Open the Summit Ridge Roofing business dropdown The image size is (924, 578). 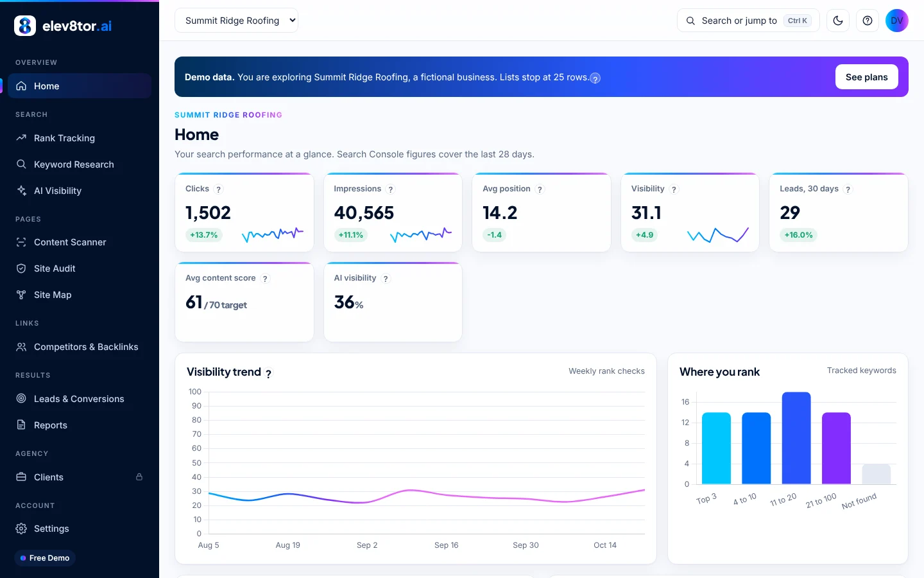coord(236,21)
